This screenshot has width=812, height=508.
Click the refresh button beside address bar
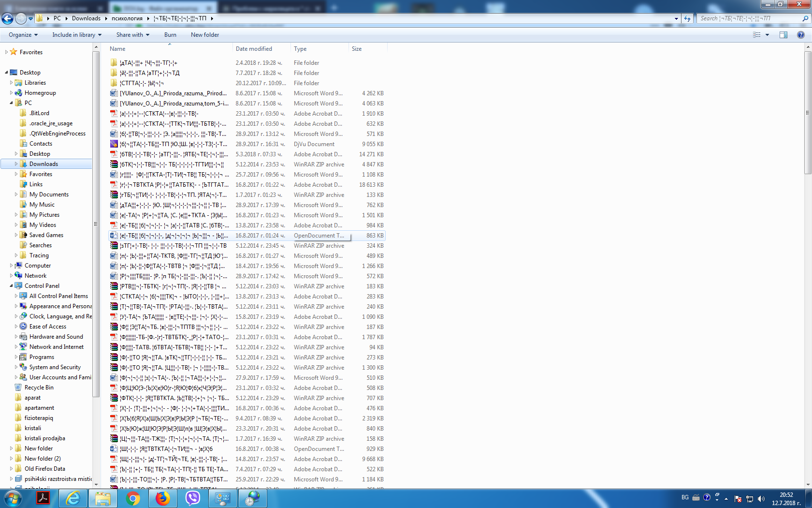point(687,18)
